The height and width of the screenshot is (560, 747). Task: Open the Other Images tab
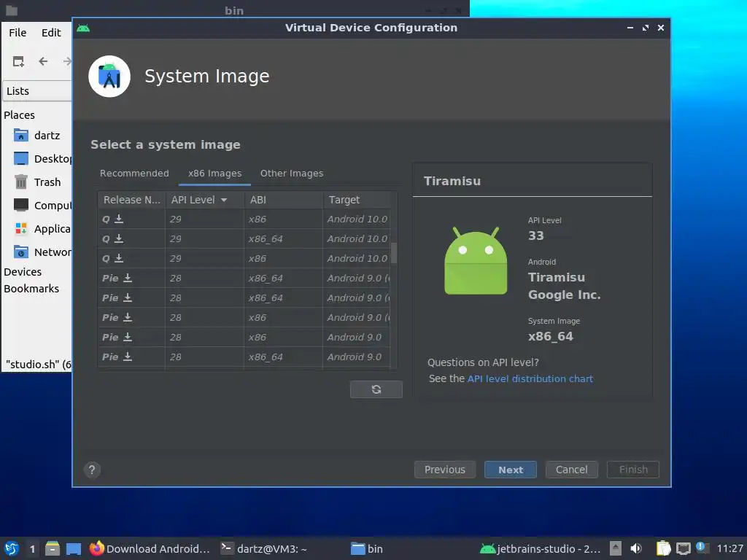click(x=292, y=174)
